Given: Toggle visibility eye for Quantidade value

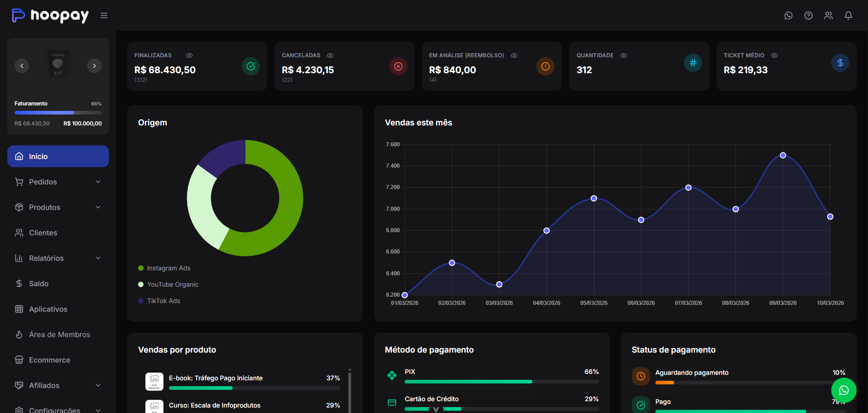Looking at the screenshot, I should [624, 55].
